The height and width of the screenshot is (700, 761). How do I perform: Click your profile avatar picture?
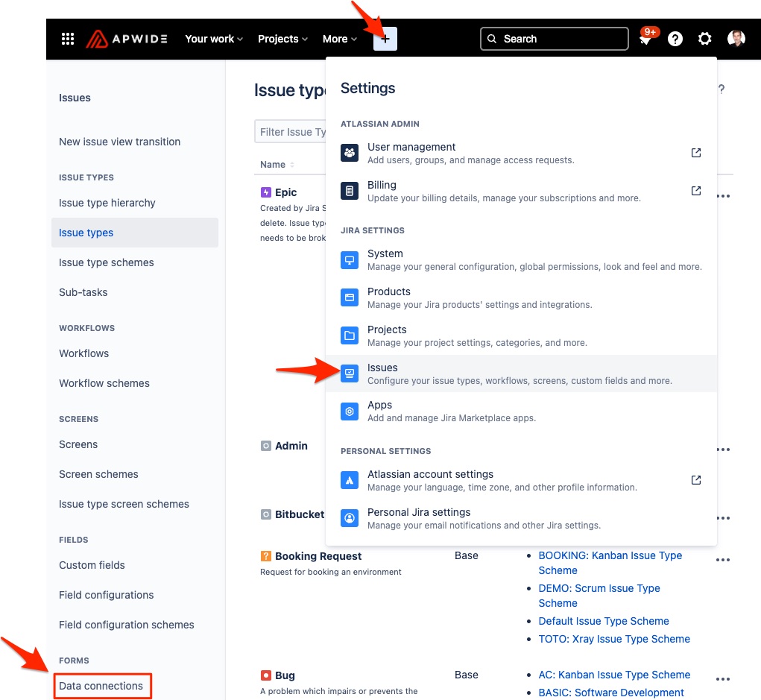pyautogui.click(x=736, y=39)
